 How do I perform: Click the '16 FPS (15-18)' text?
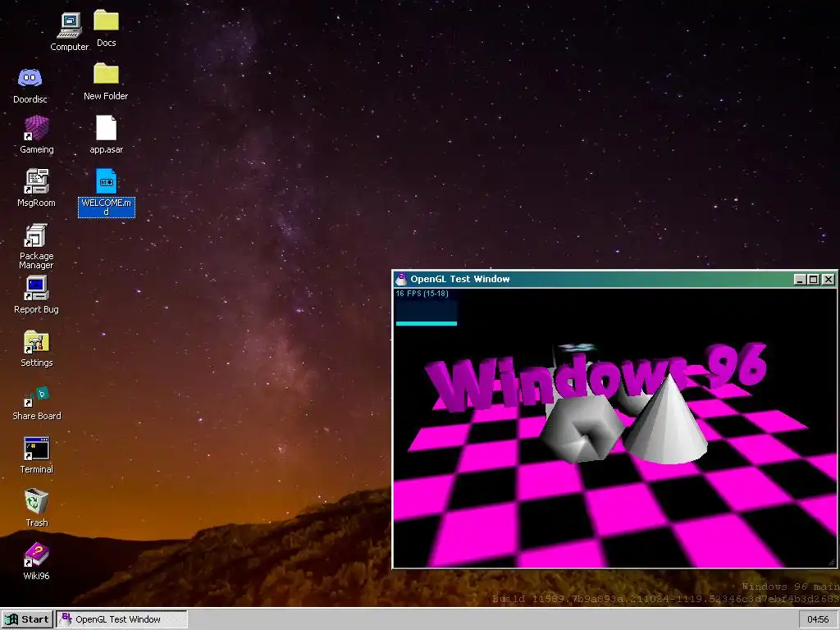tap(422, 294)
